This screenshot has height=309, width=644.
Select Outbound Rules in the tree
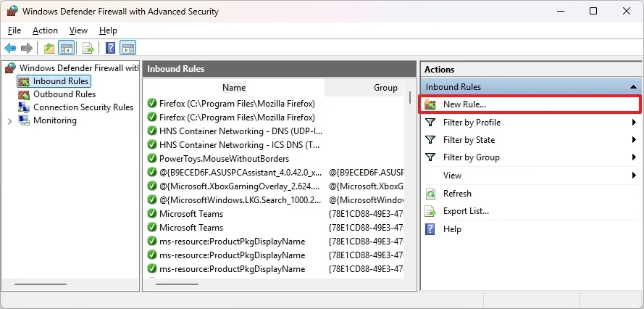coord(64,94)
